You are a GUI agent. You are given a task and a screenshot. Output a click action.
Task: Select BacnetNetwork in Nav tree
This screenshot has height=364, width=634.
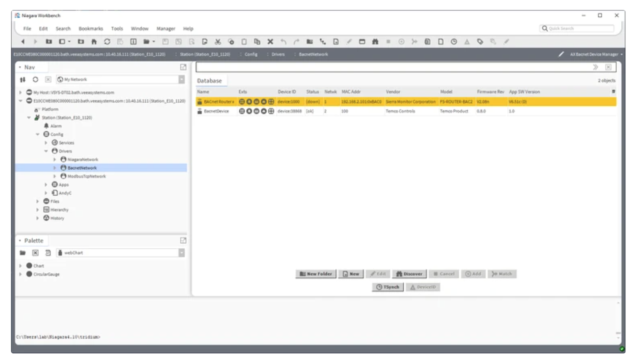pos(82,168)
